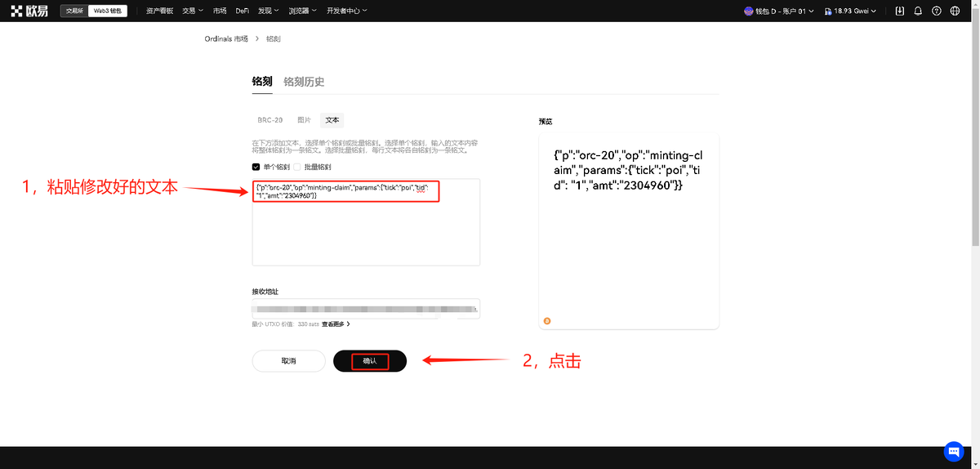Click the 接收地址 label
The width and height of the screenshot is (980, 469).
pos(264,291)
